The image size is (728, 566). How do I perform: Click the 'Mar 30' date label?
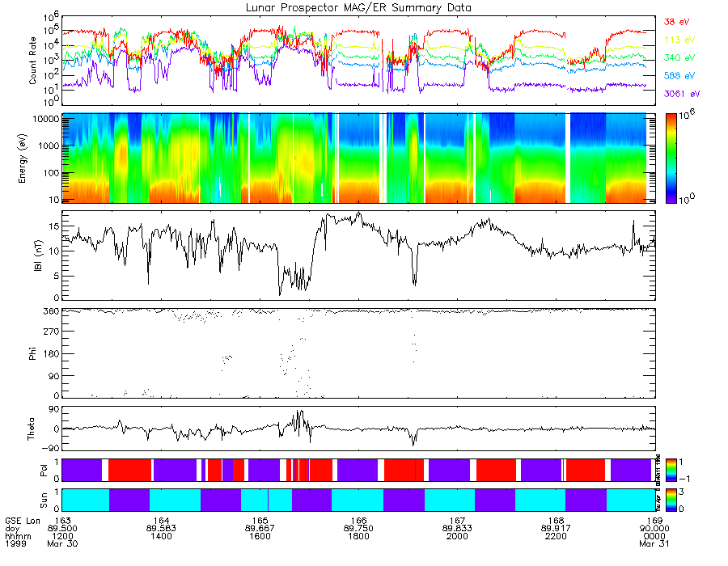click(62, 543)
